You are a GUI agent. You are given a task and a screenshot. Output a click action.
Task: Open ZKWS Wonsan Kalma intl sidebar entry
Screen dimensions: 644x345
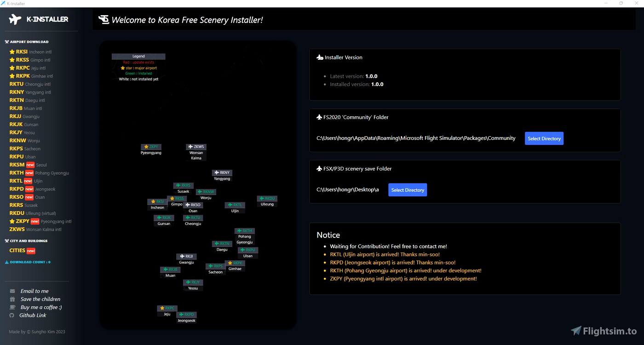tap(35, 229)
